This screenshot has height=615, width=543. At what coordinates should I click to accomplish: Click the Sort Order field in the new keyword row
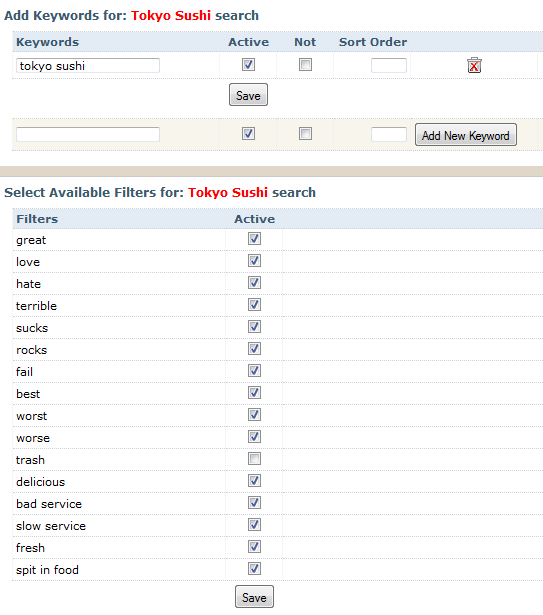click(x=389, y=135)
